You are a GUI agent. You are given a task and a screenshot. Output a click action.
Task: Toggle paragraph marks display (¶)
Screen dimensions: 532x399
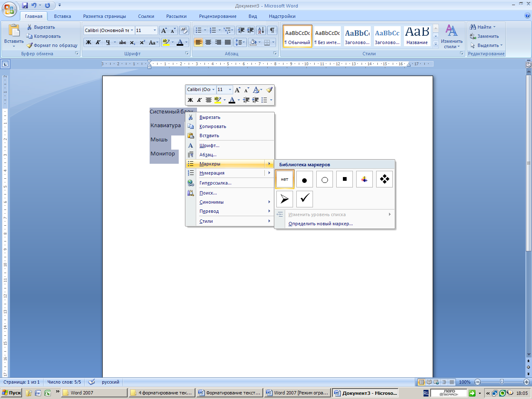coord(272,30)
